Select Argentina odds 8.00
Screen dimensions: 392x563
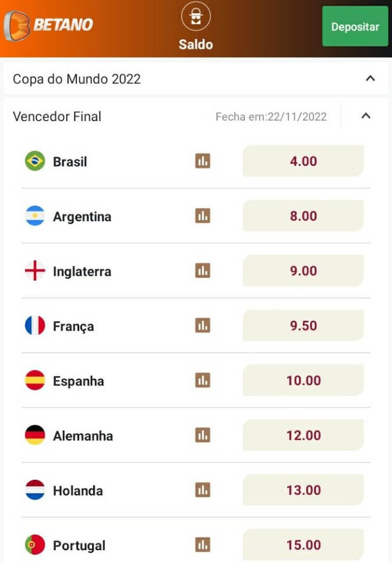(x=303, y=216)
